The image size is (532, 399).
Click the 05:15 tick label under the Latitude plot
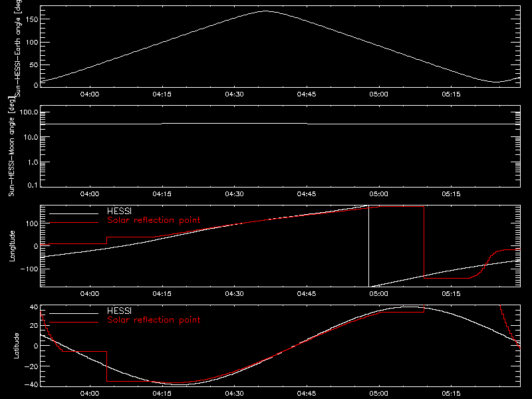(x=451, y=394)
